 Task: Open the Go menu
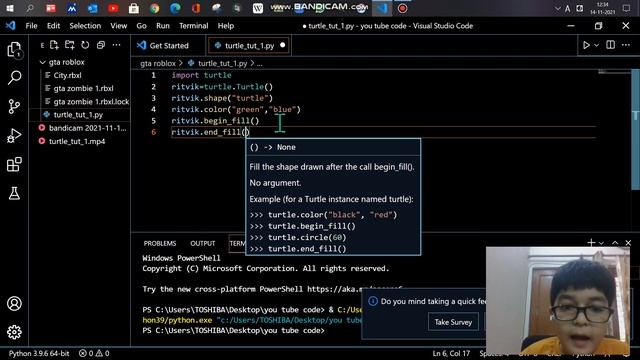141,26
